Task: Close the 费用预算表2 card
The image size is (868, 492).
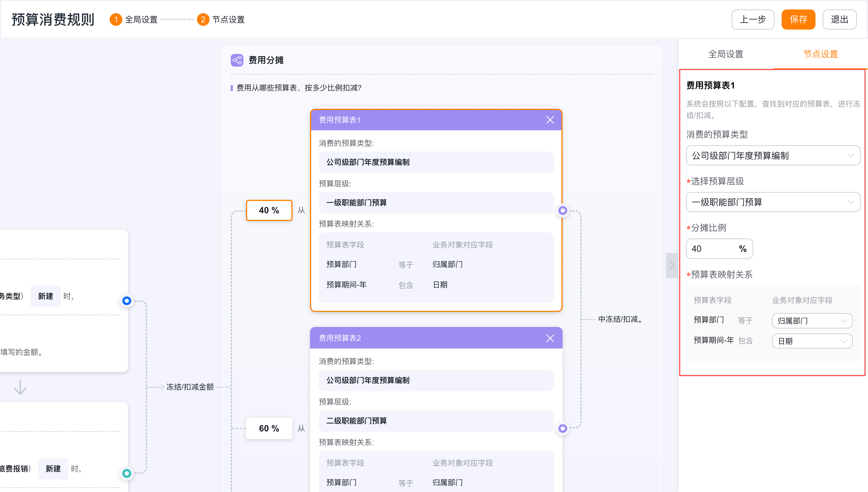Action: 550,338
